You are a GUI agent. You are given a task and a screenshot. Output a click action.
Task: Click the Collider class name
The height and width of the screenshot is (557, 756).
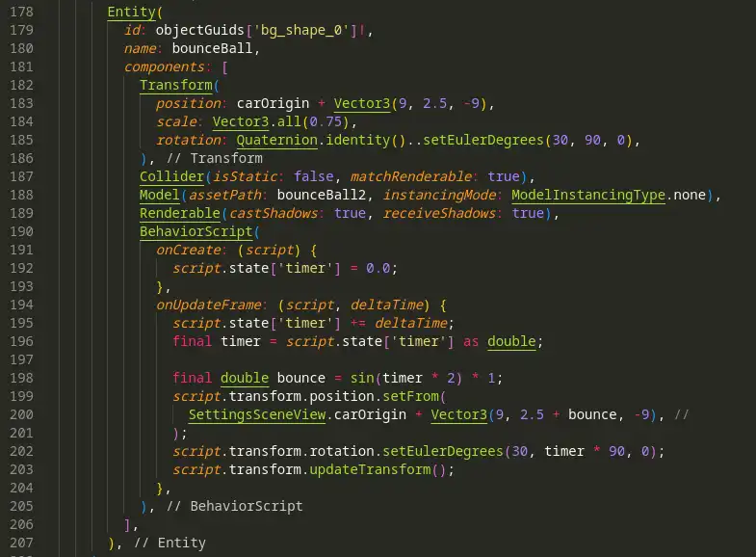[x=171, y=176]
